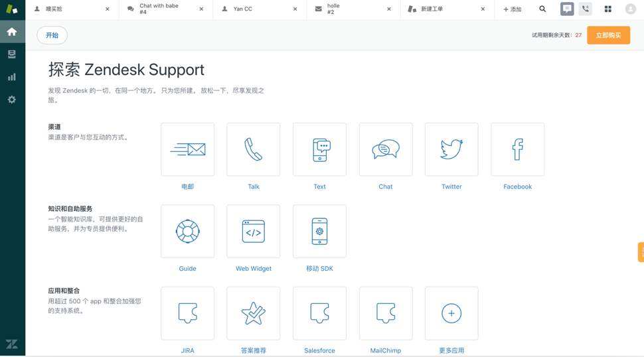Open the 更多应用 plus circle tile
Viewport: 644px width, 357px height.
click(x=451, y=313)
